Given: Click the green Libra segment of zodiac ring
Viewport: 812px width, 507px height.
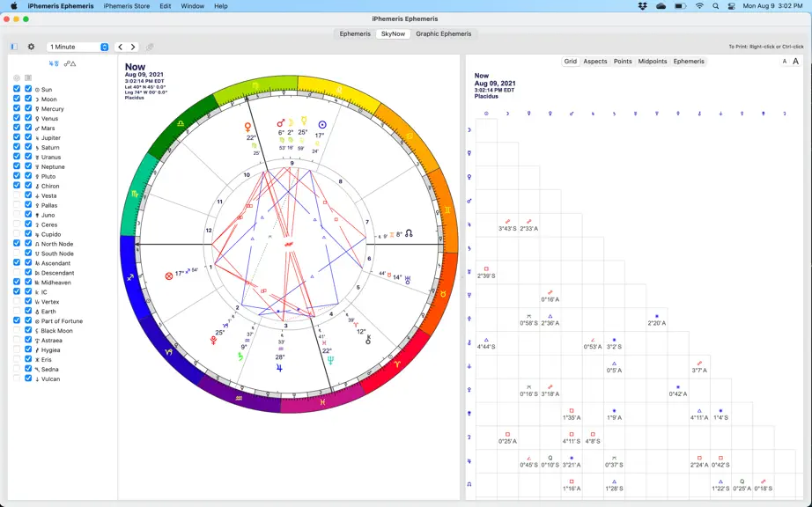Looking at the screenshot, I should pos(181,123).
